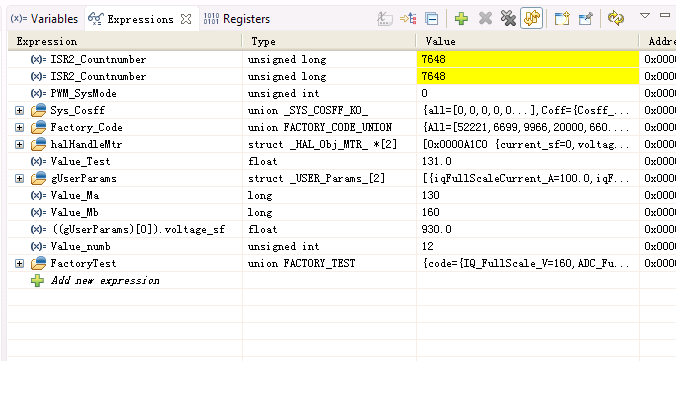676x400 pixels.
Task: Toggle Show Type Names toolbar icon
Action: 385,19
